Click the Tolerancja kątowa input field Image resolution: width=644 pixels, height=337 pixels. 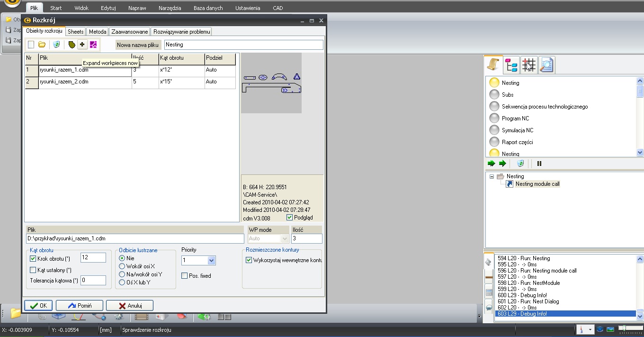[x=93, y=281]
